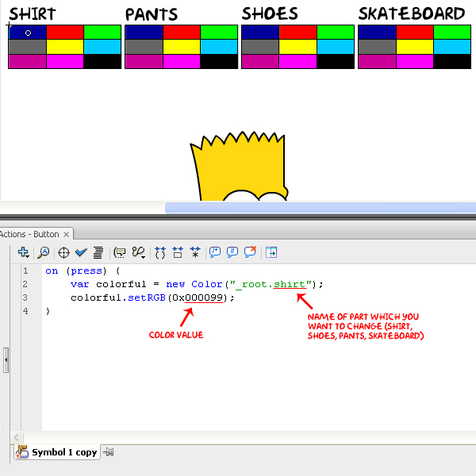Click the Collapse selection icon
The height and width of the screenshot is (476, 476).
[x=178, y=252]
